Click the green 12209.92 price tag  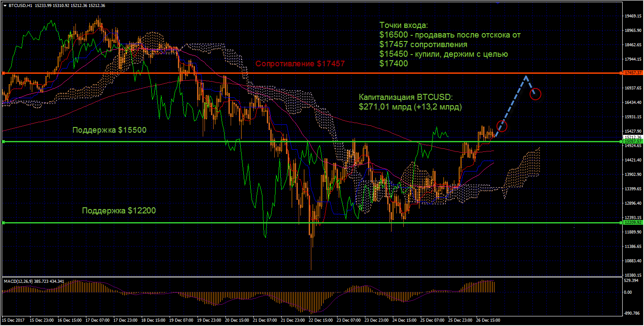point(632,222)
